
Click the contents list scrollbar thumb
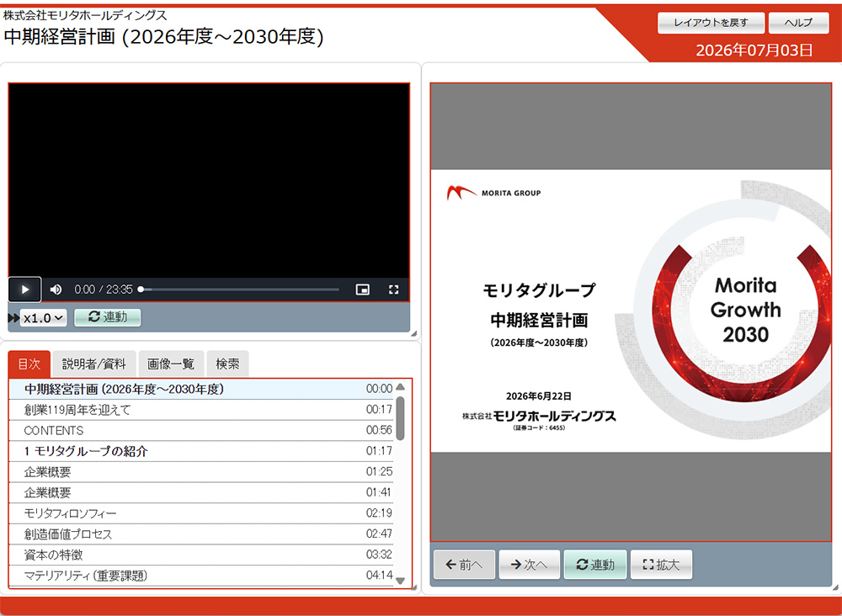tap(401, 418)
